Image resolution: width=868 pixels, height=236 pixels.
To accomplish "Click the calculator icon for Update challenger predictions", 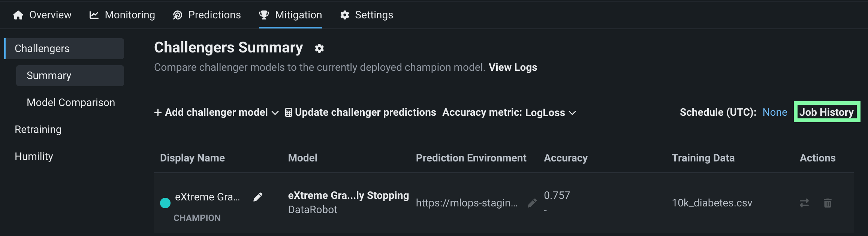I will tap(288, 112).
